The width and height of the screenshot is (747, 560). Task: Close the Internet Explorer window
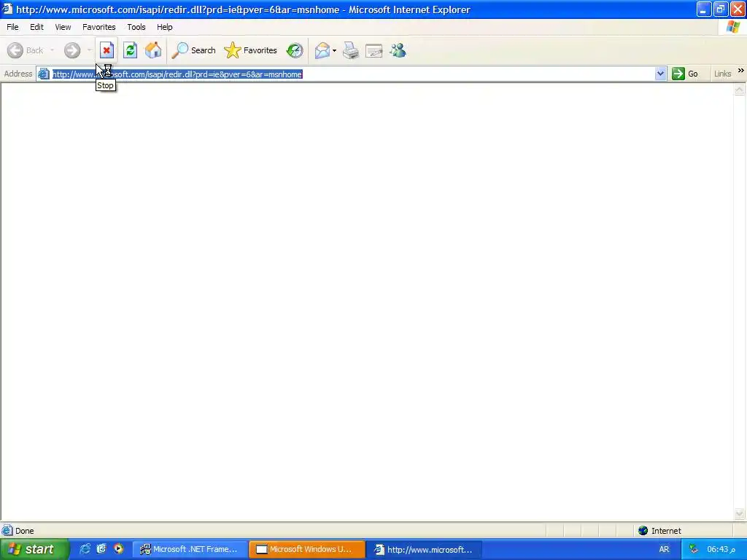[x=738, y=9]
